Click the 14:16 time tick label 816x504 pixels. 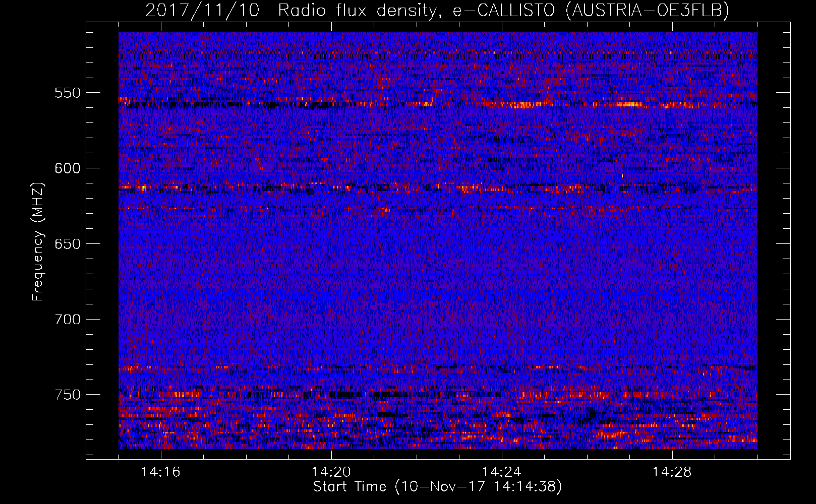coord(161,472)
